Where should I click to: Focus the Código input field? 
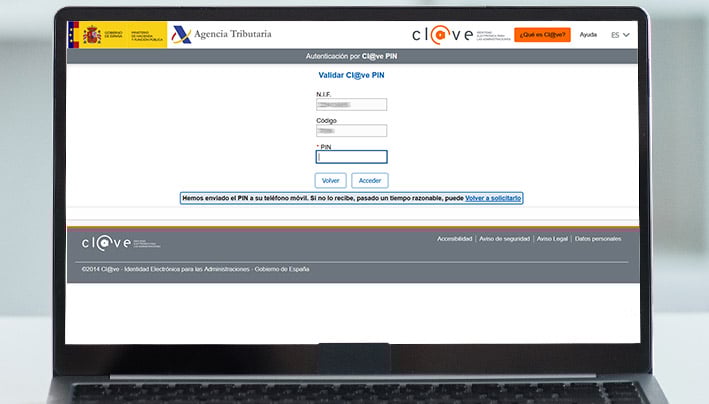(351, 131)
